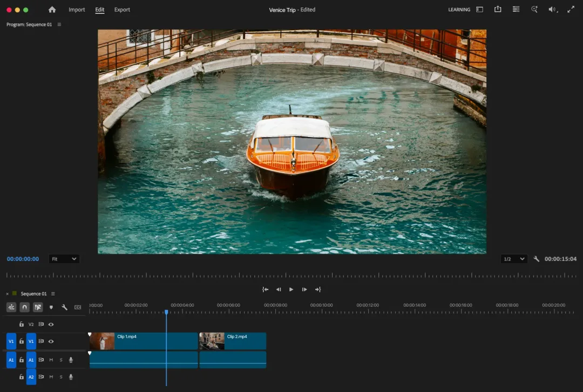Open Sequence 01 timeline panel menu
The height and width of the screenshot is (392, 583).
click(x=53, y=294)
